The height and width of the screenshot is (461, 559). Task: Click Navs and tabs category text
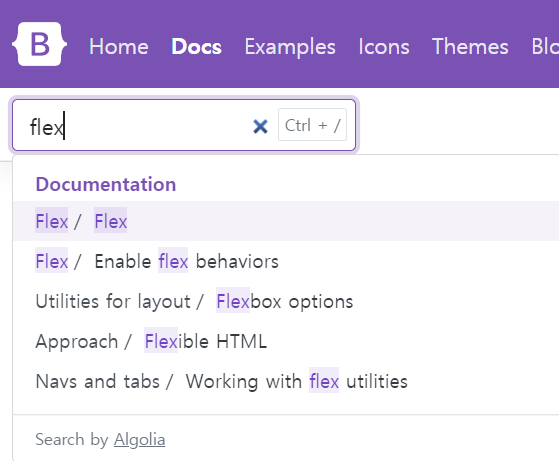(x=97, y=381)
